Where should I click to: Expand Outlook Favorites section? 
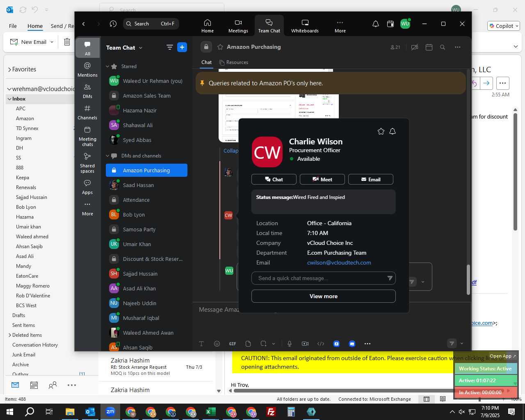click(9, 70)
